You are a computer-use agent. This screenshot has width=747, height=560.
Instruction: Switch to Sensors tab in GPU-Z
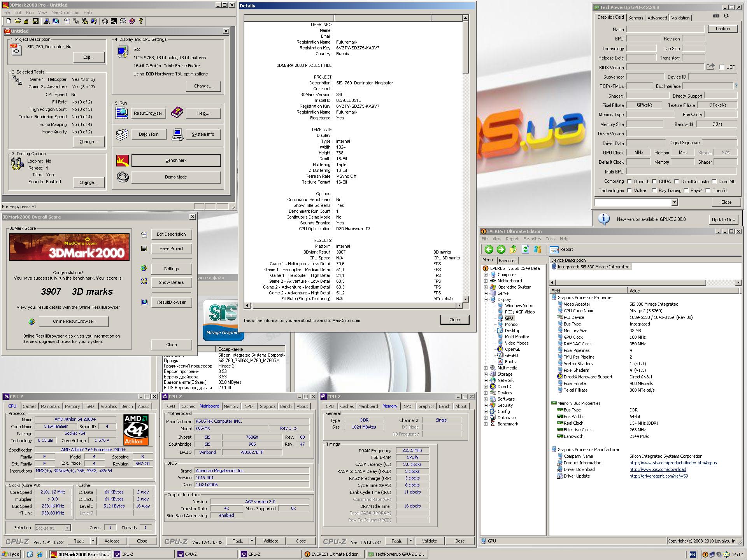pos(635,18)
